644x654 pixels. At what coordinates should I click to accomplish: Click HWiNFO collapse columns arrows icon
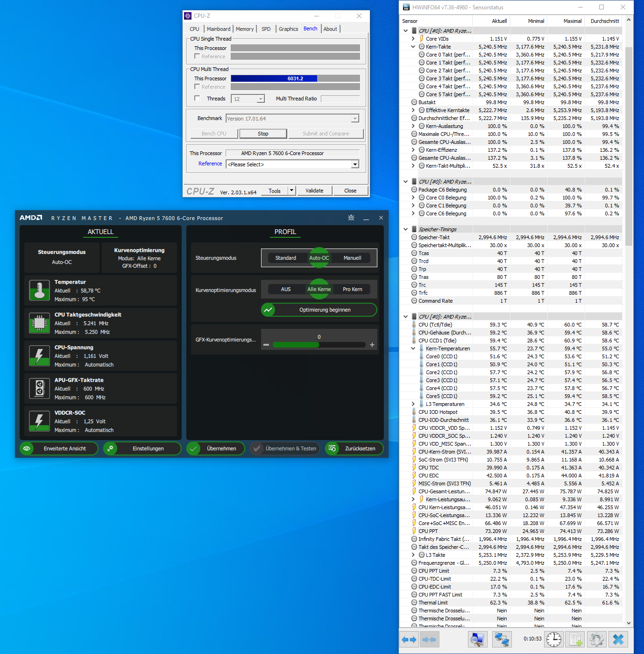[x=429, y=640]
